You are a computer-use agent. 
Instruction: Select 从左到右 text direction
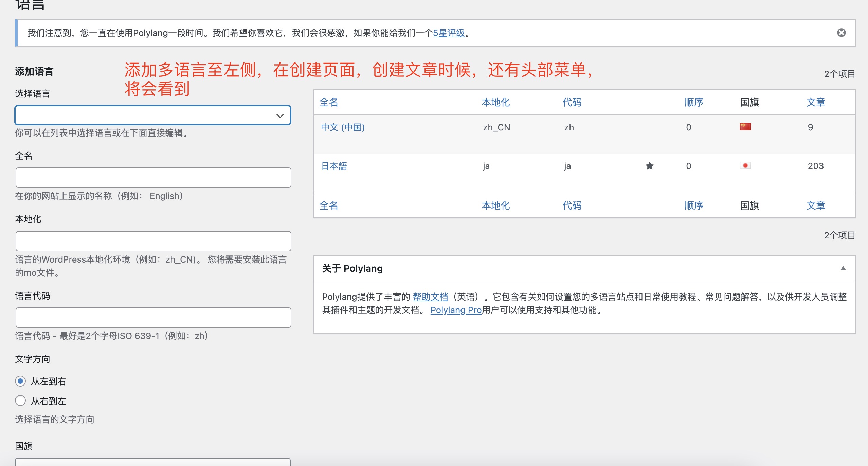[20, 381]
